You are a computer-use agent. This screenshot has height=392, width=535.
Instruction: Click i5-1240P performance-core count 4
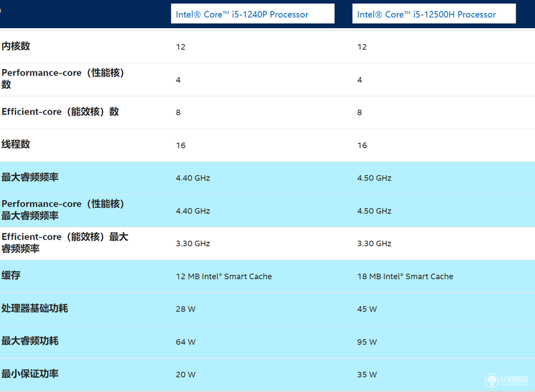pyautogui.click(x=178, y=80)
